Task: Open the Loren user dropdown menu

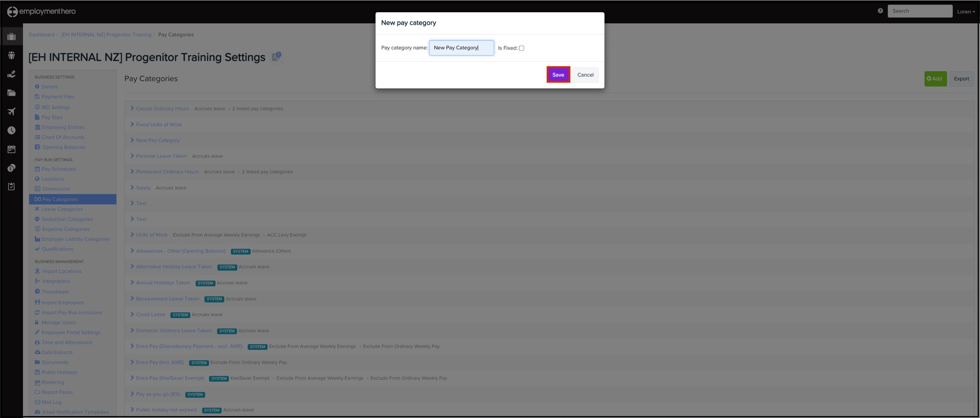Action: click(x=966, y=11)
